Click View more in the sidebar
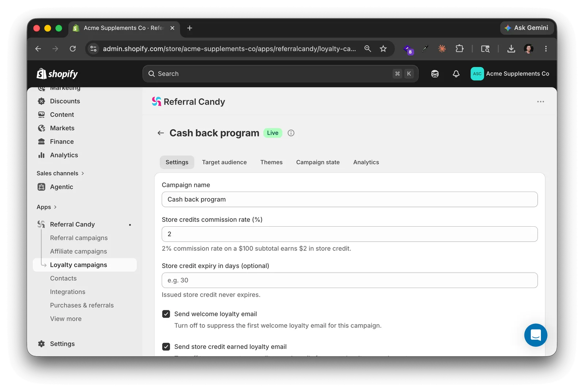 coord(66,319)
